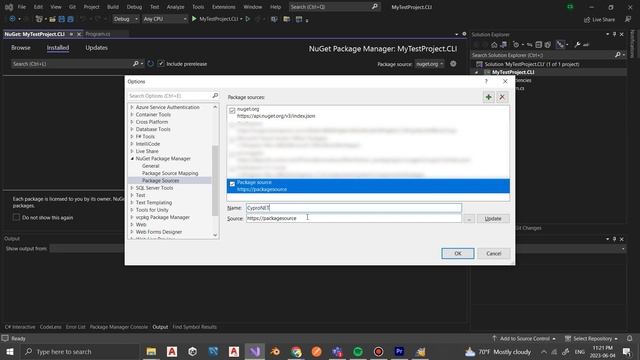The height and width of the screenshot is (360, 640).
Task: Select Package Source Mapping tree item
Action: [x=170, y=173]
